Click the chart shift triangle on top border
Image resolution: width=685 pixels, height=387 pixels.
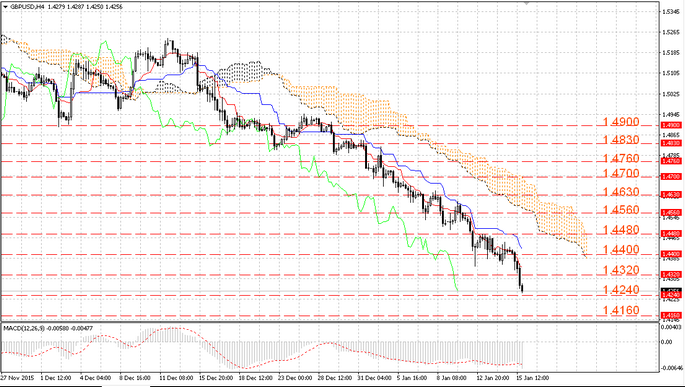(527, 3)
